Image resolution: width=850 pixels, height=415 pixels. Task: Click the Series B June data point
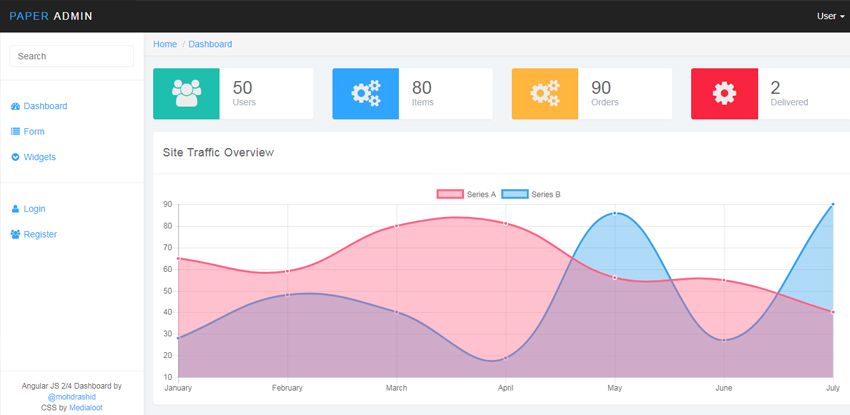click(724, 340)
